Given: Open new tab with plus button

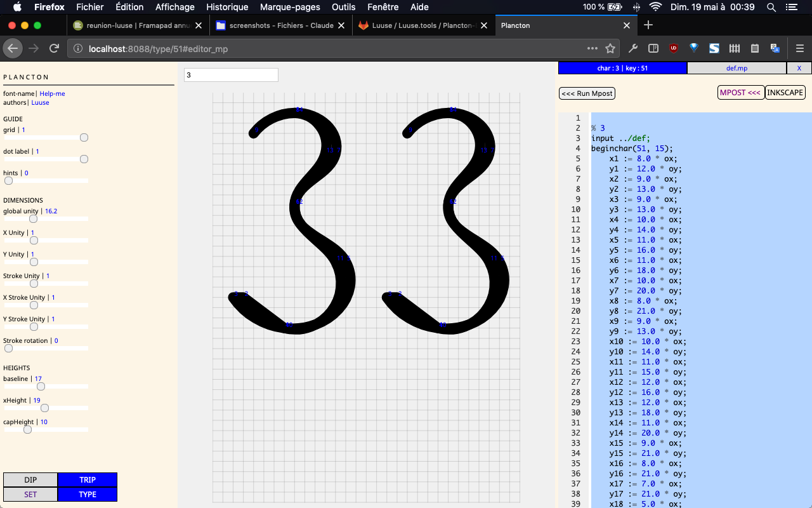Looking at the screenshot, I should (x=648, y=25).
